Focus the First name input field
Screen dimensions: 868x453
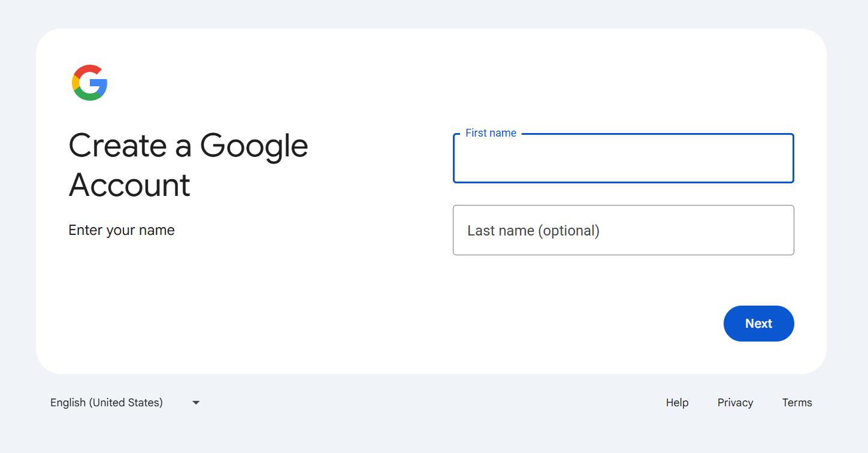[623, 158]
